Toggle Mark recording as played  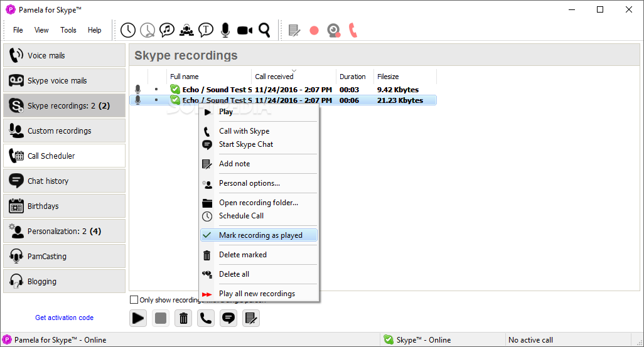point(259,235)
